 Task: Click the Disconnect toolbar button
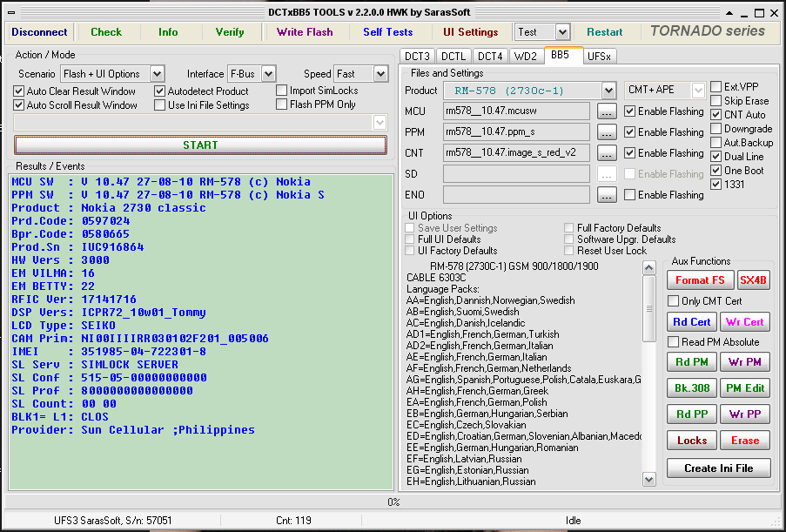pos(39,32)
